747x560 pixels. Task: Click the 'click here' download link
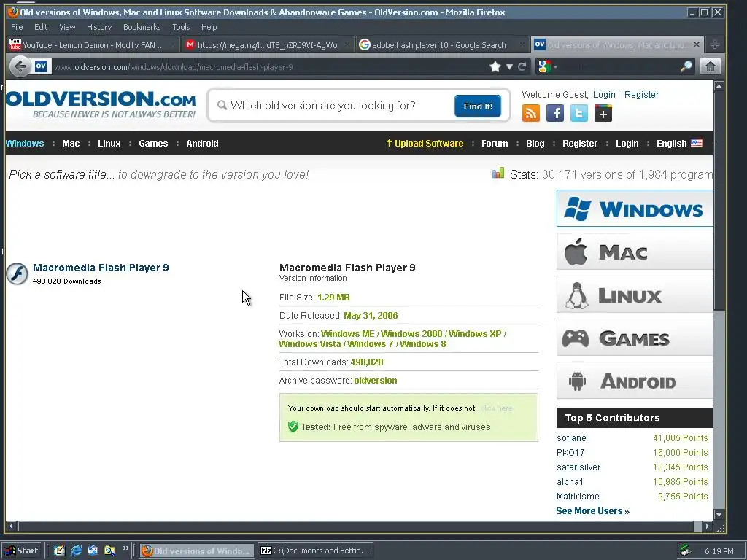(x=496, y=408)
